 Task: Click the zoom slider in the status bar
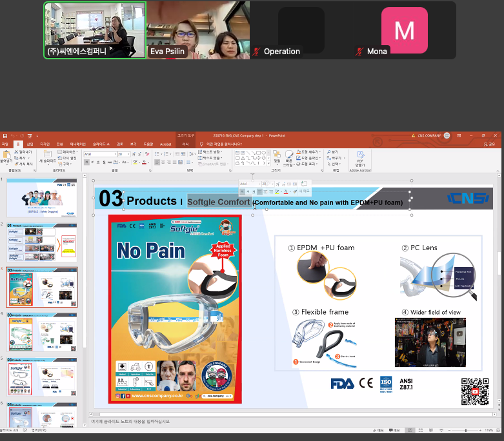[x=465, y=430]
